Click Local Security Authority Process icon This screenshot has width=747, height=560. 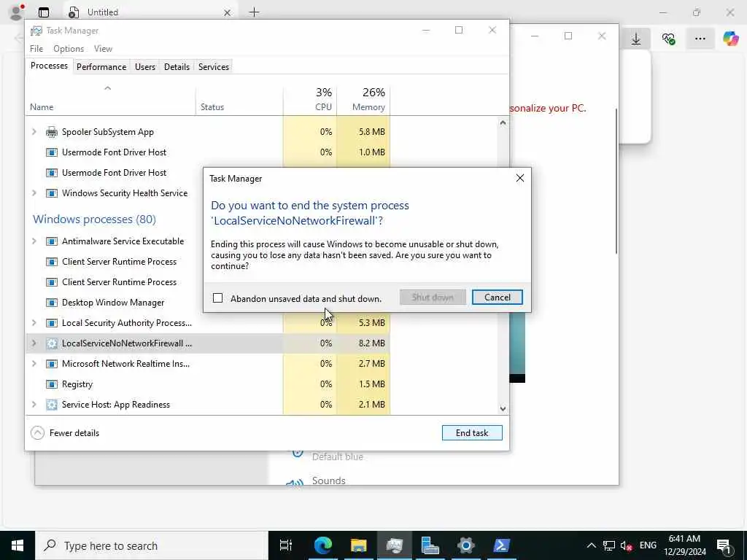tap(52, 323)
